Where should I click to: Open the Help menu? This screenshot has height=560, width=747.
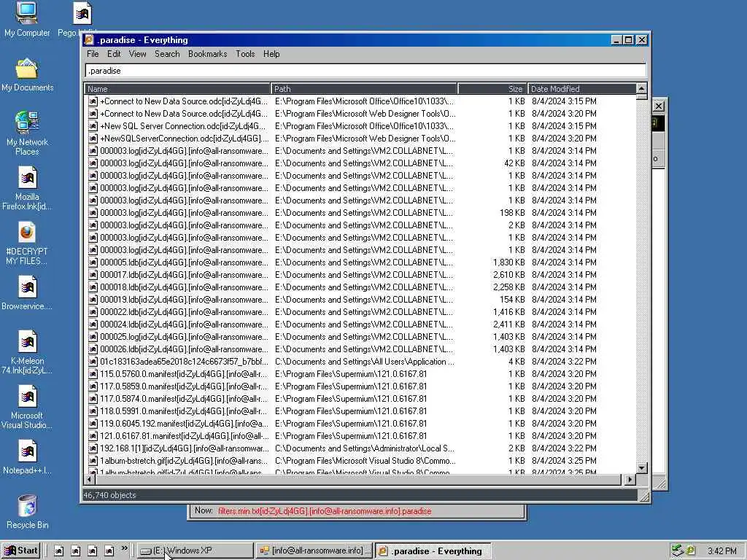pyautogui.click(x=271, y=54)
